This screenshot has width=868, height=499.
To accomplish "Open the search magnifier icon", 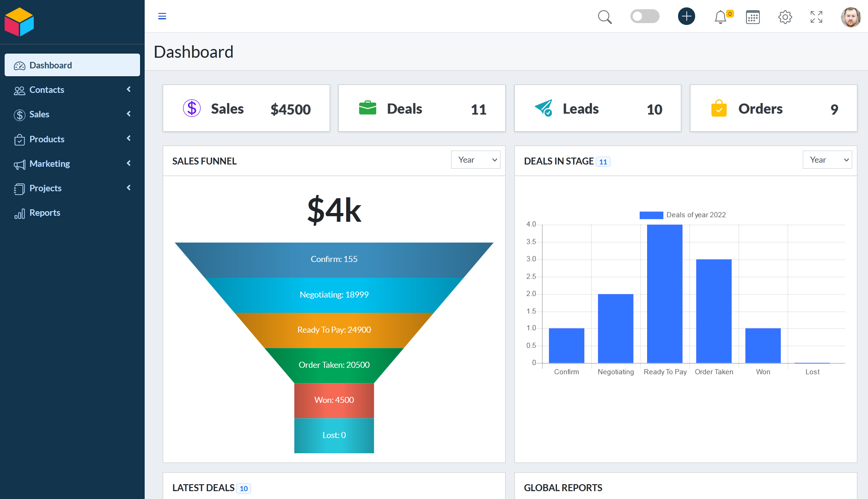I will [x=605, y=17].
